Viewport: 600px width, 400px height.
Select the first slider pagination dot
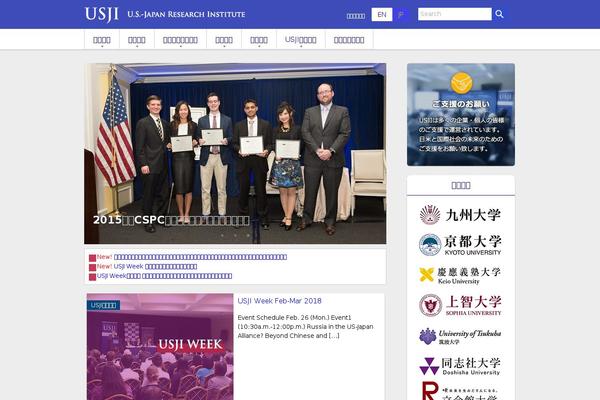[222, 235]
